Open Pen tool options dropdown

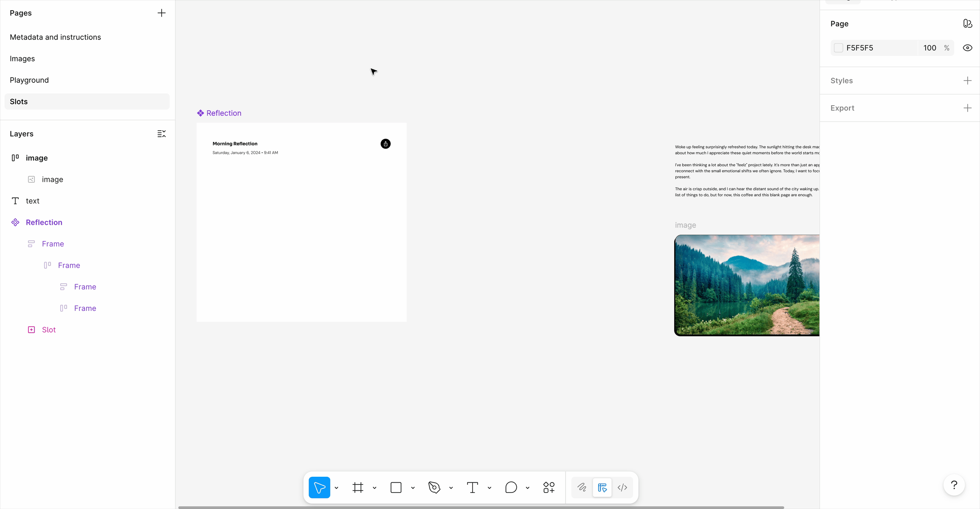pyautogui.click(x=451, y=488)
